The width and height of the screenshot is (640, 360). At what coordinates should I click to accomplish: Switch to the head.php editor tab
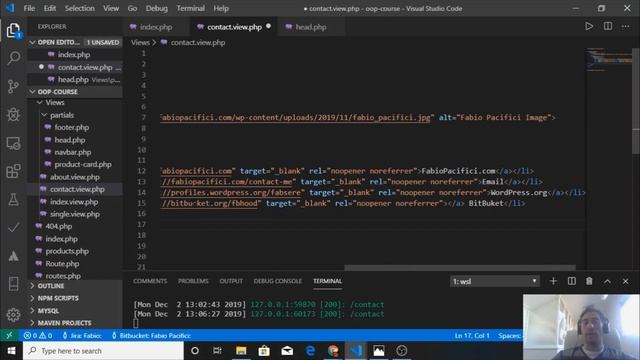tap(311, 27)
